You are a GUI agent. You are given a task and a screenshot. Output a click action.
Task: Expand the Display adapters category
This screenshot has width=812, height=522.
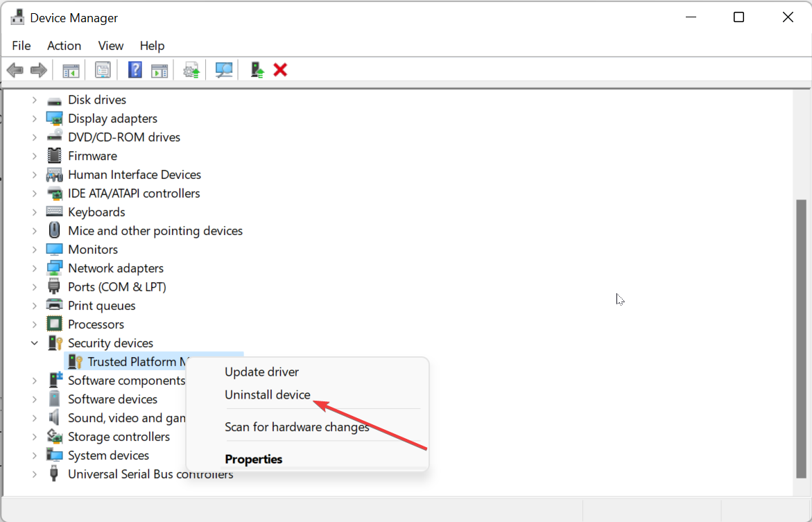pos(35,119)
